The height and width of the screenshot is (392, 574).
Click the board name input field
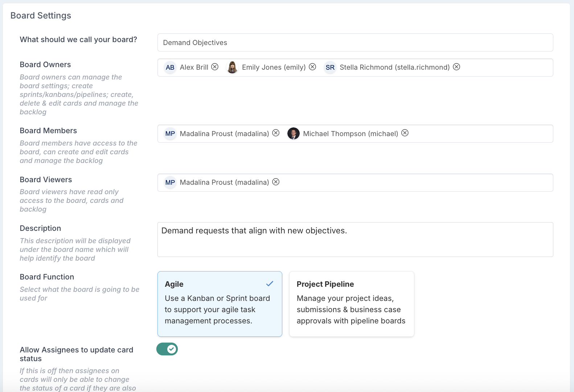(355, 42)
